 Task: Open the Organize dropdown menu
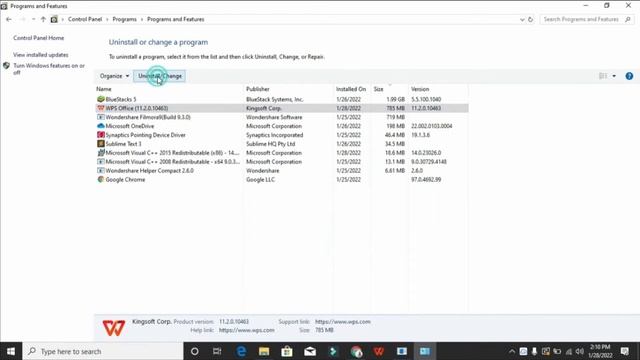click(x=114, y=76)
